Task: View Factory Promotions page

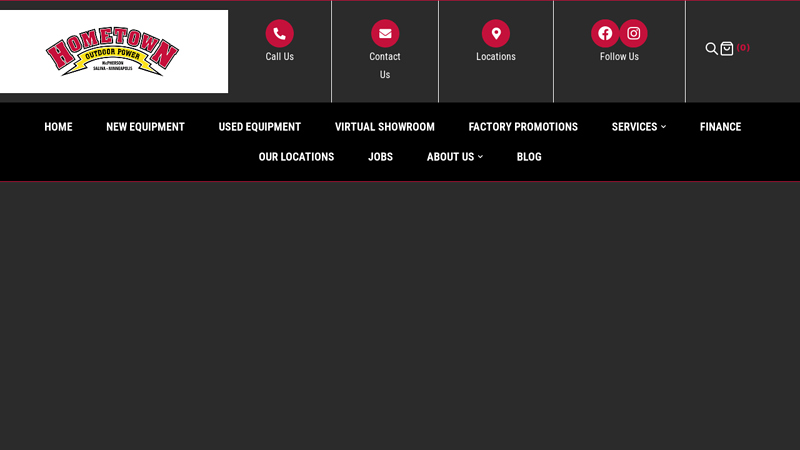Action: coord(523,127)
